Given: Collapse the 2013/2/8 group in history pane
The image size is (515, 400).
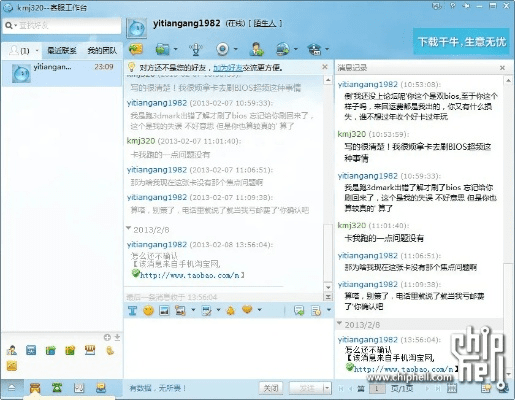Looking at the screenshot, I should click(340, 323).
